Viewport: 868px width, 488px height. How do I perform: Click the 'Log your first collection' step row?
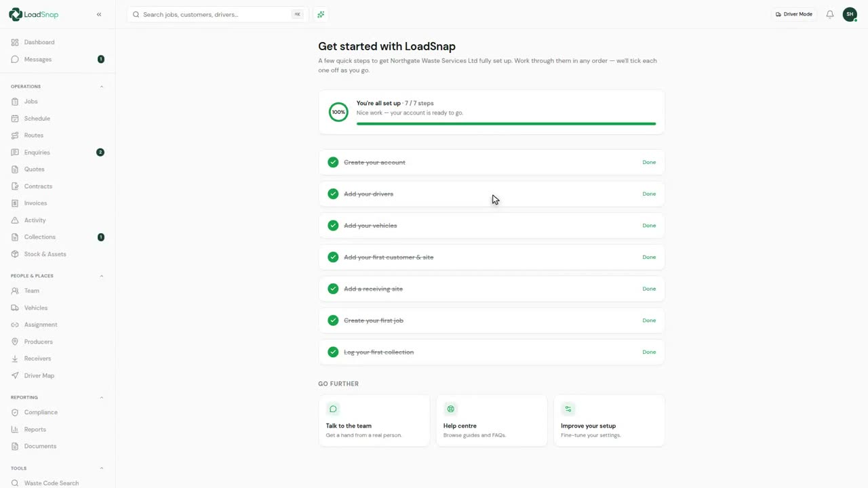point(492,352)
